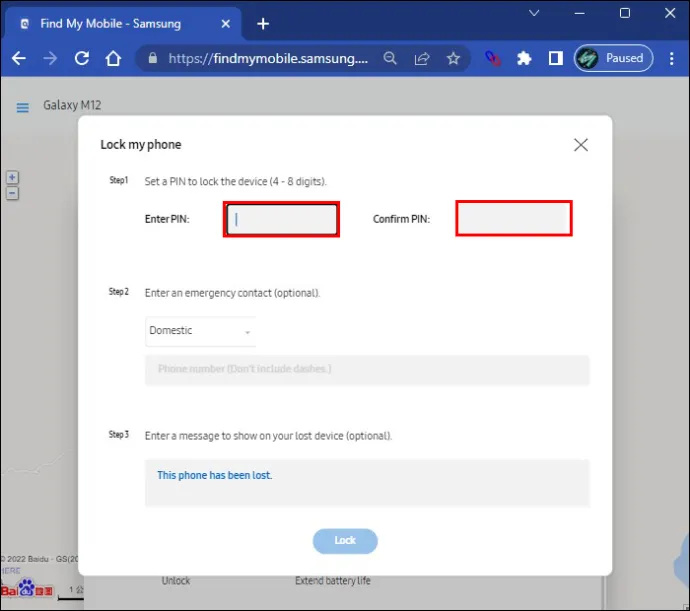
Task: Reload the Find My Mobile page
Action: [82, 58]
